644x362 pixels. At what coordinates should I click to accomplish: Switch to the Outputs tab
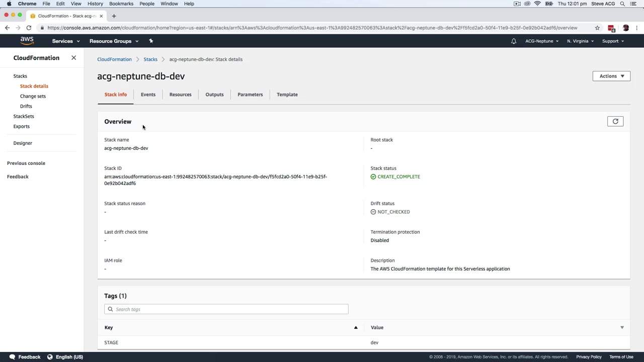click(x=214, y=95)
